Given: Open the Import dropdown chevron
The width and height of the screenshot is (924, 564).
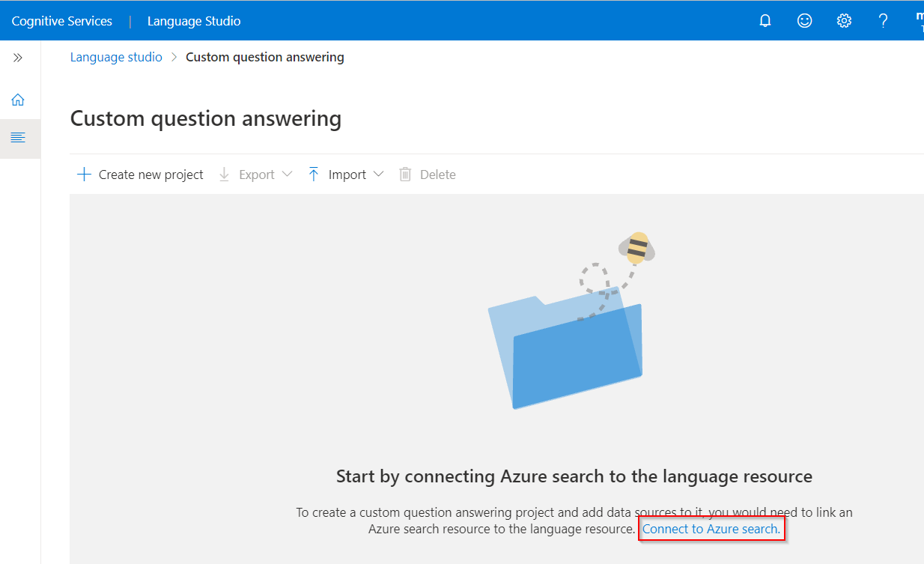Looking at the screenshot, I should (x=380, y=174).
